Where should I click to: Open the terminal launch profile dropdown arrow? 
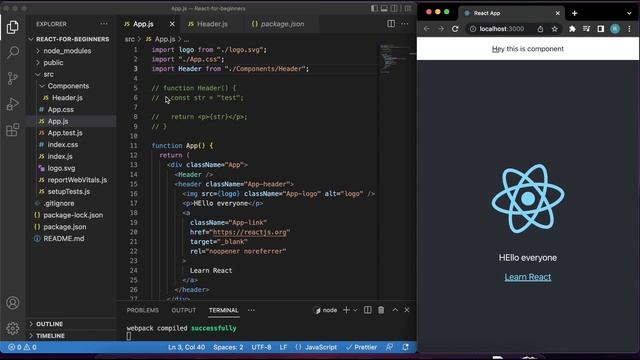355,310
